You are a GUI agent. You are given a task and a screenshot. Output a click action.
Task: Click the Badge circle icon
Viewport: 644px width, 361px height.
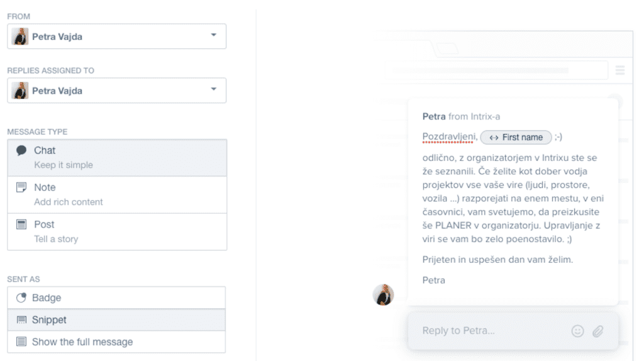[21, 297]
